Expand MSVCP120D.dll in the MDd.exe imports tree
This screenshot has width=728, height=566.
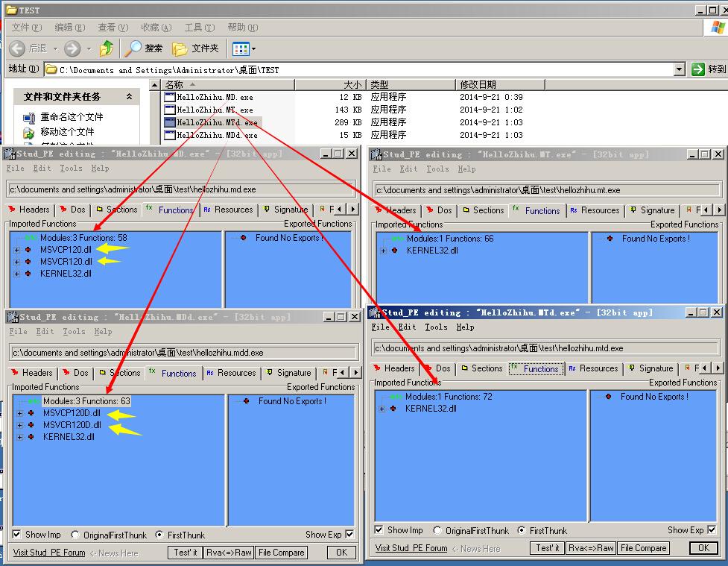pyautogui.click(x=19, y=413)
